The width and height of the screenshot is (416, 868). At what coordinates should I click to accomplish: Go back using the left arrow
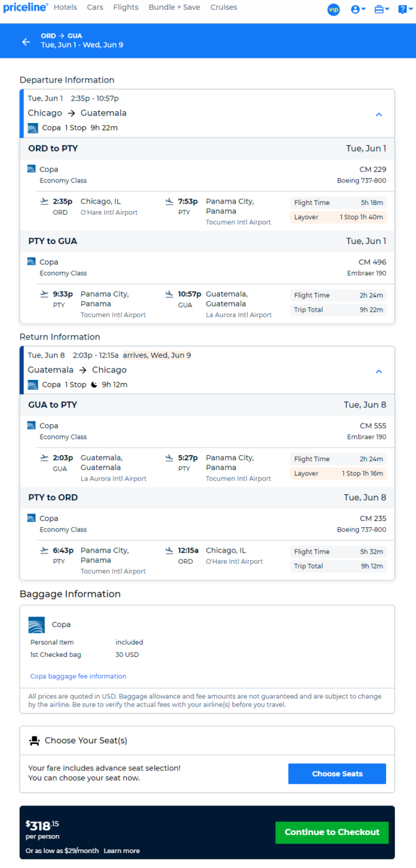pyautogui.click(x=26, y=42)
